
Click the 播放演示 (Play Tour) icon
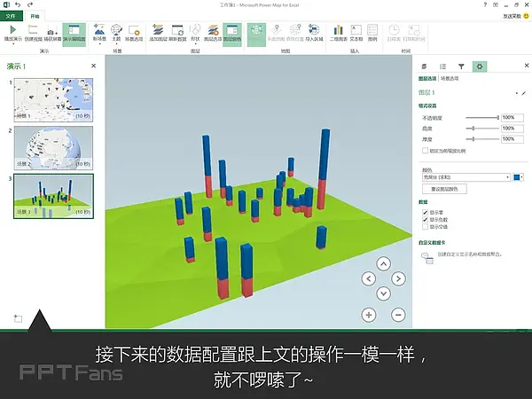click(x=12, y=33)
